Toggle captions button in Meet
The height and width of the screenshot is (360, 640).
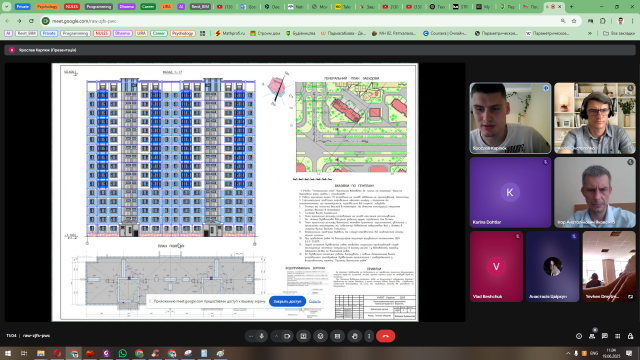[x=337, y=336]
